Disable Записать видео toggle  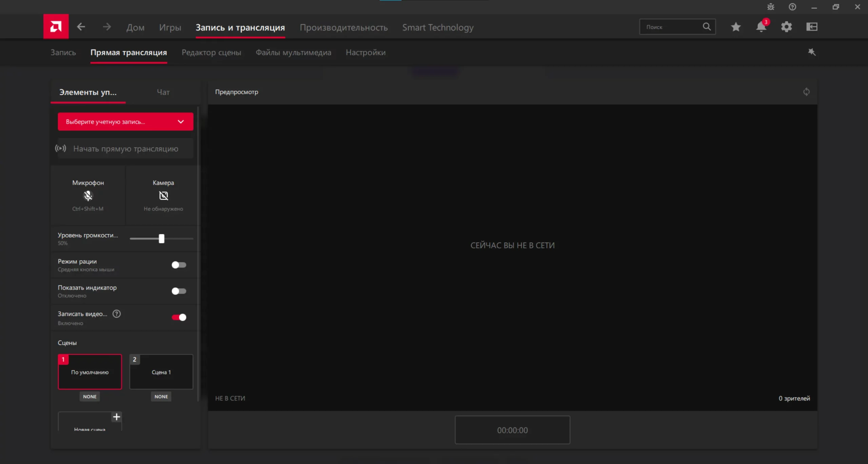click(x=179, y=317)
